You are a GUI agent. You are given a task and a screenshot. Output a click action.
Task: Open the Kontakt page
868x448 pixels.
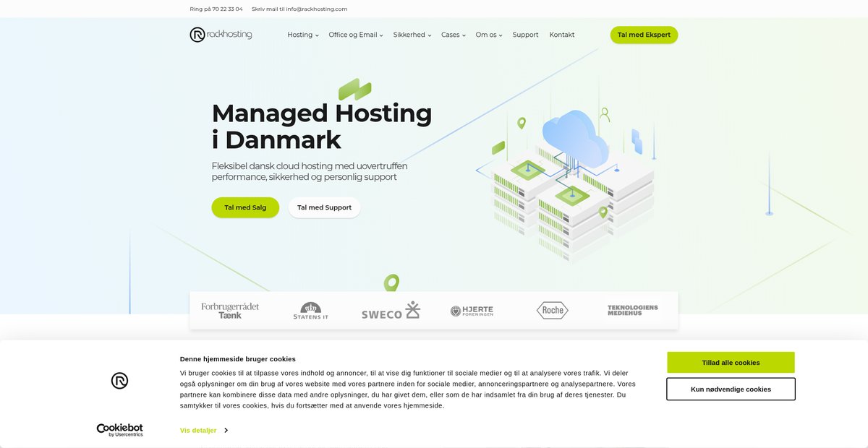tap(562, 35)
